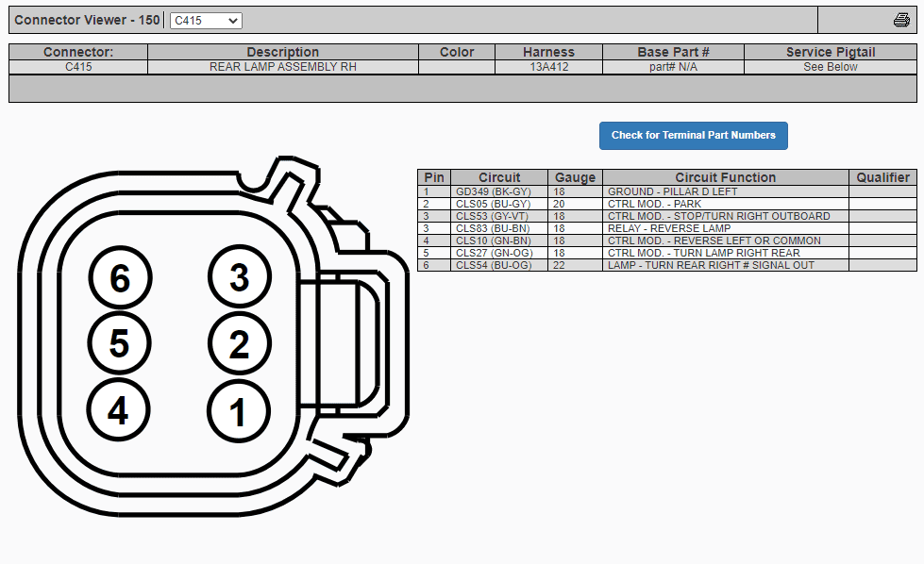The image size is (924, 564).
Task: Click the Pin column header
Action: point(434,177)
